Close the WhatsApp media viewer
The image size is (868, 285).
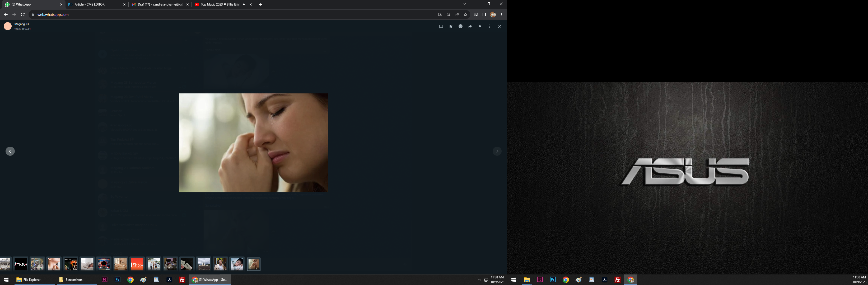500,26
